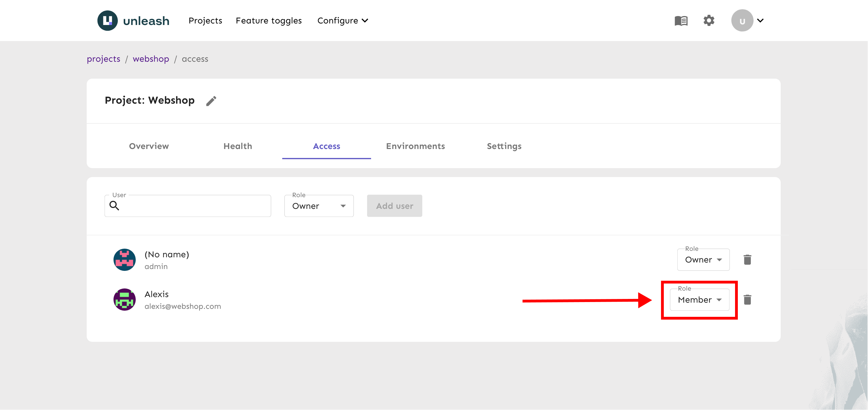Open admin's Owner role dropdown
The image size is (868, 410).
(703, 260)
